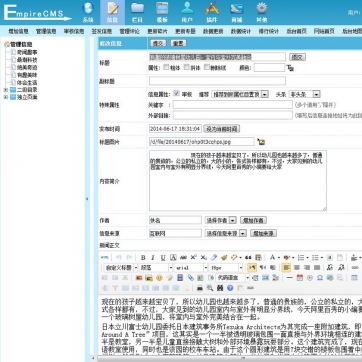Apply Superscript in the editor toolbar
This screenshot has width=362, height=362.
click(193, 257)
